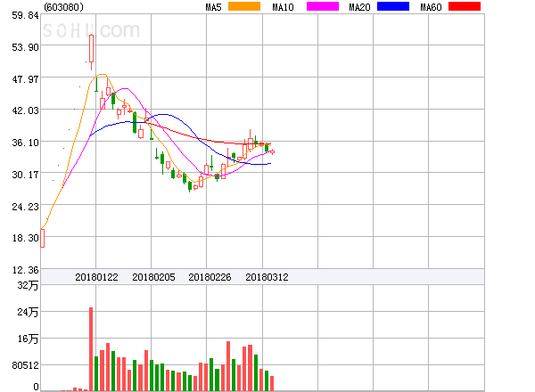The height and width of the screenshot is (392, 535).
Task: Click the 53.90 price axis label
Action: click(x=25, y=47)
